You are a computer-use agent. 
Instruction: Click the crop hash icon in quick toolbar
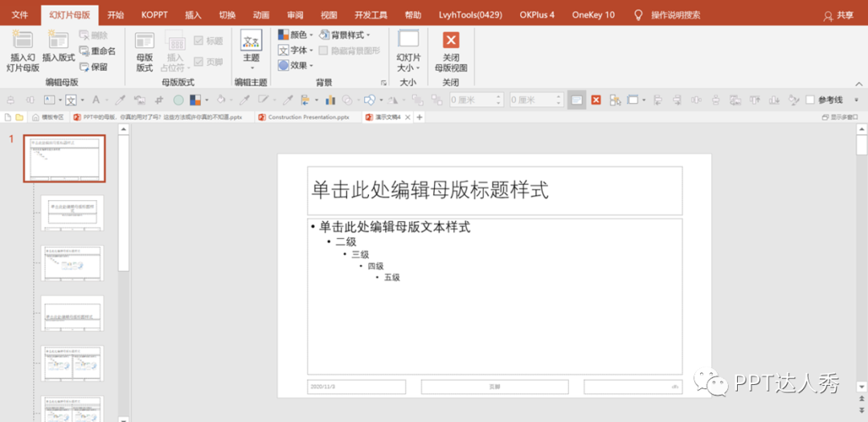[x=159, y=100]
